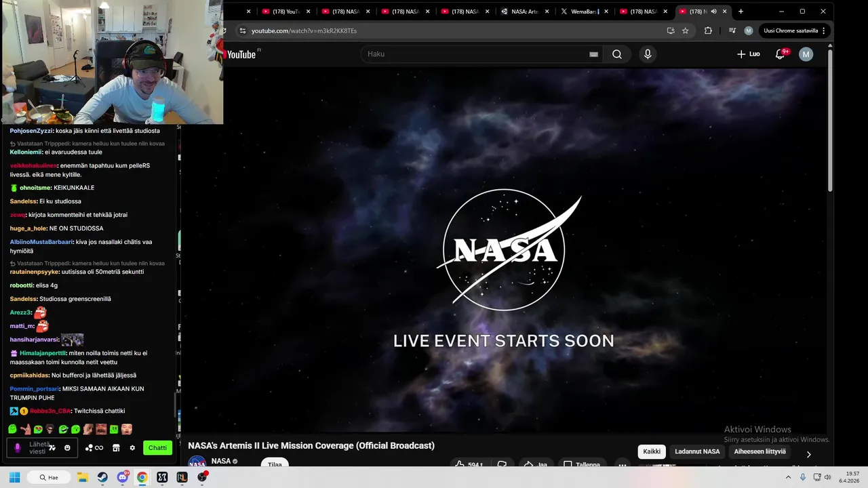Open Chrome media controls icon

point(732,30)
